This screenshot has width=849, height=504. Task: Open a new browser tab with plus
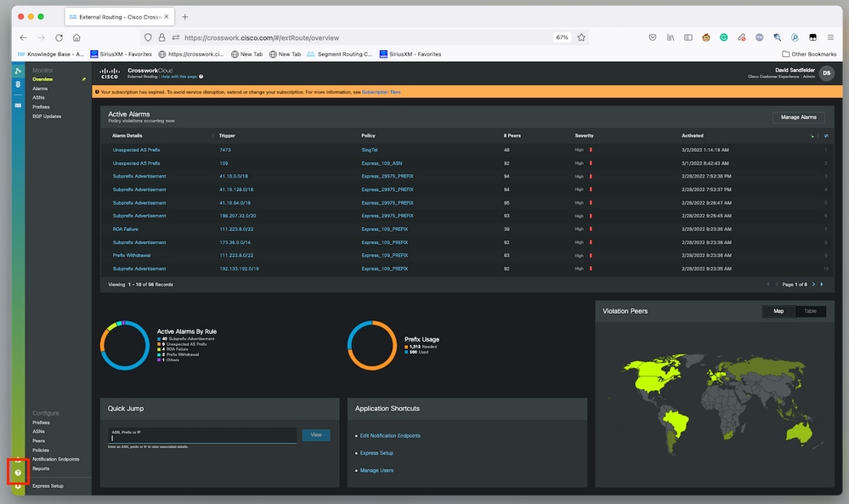[184, 17]
